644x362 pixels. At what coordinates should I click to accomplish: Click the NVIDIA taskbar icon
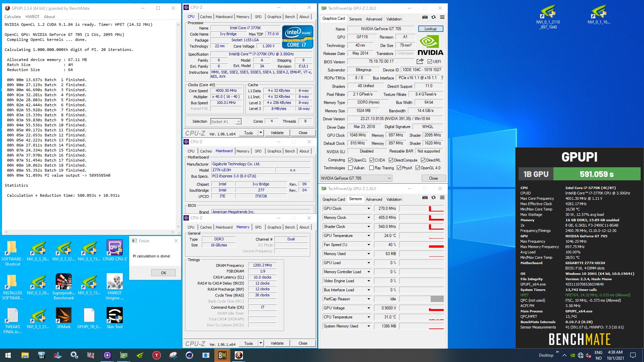(140, 355)
